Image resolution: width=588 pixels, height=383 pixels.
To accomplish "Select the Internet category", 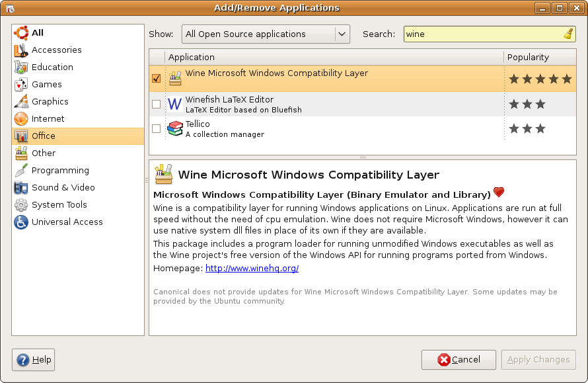I will tap(78, 118).
